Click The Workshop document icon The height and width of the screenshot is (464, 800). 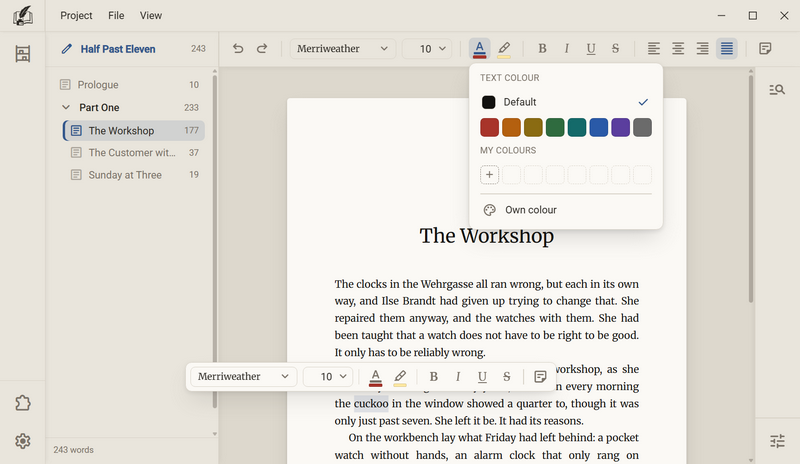click(76, 131)
